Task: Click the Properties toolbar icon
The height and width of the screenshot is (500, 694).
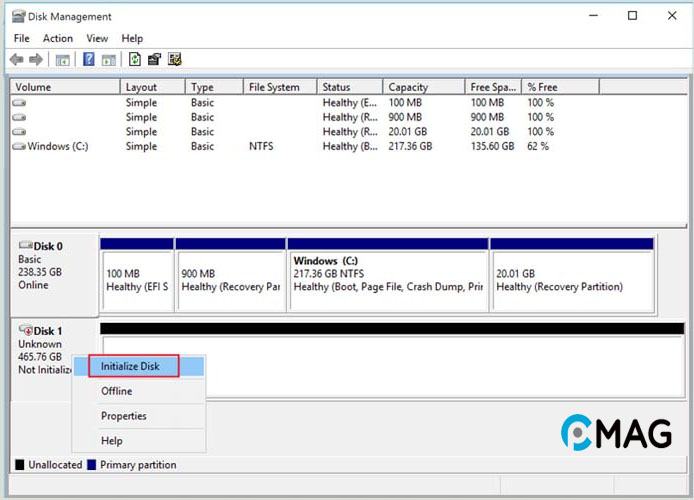Action: pos(155,60)
